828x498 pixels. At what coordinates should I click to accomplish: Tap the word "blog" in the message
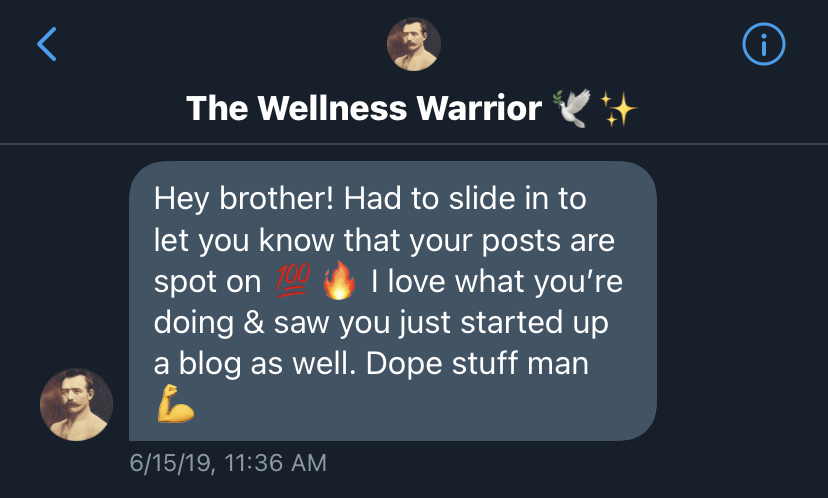point(210,364)
